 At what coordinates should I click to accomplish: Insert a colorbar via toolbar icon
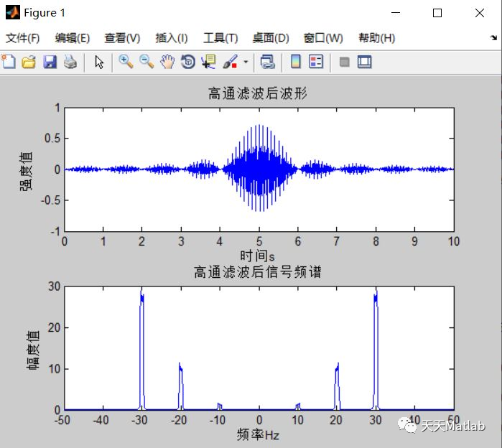click(x=295, y=62)
